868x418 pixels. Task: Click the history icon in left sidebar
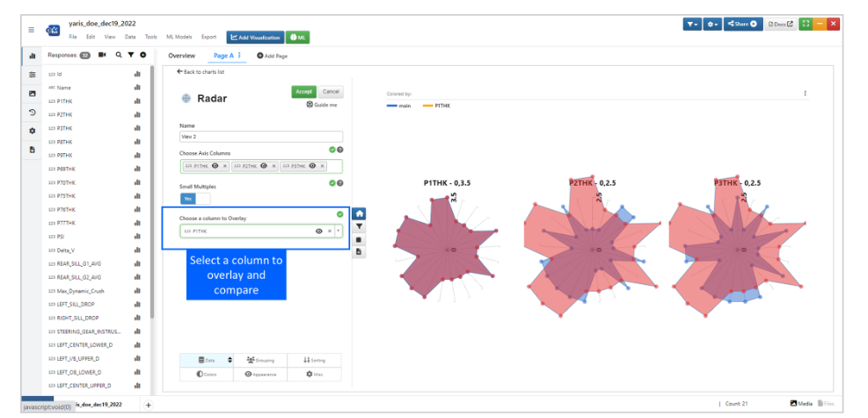33,113
